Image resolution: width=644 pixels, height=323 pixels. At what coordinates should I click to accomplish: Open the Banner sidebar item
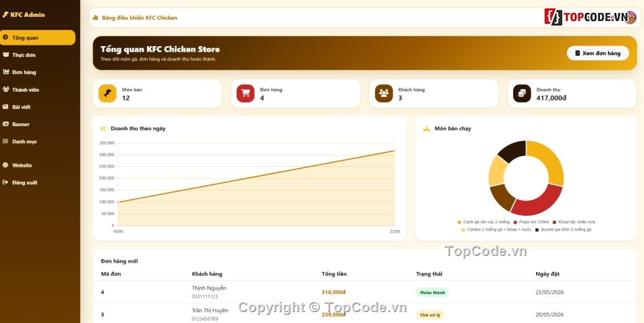coord(38,124)
